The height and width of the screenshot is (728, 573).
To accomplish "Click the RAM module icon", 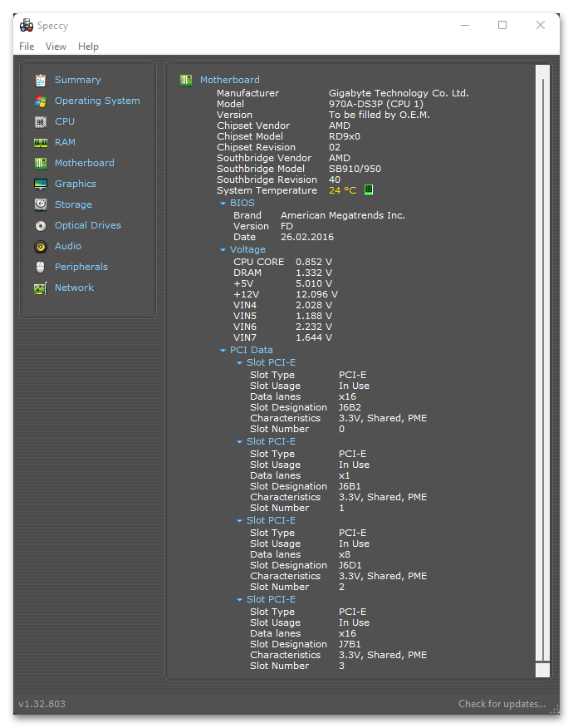I will [41, 143].
